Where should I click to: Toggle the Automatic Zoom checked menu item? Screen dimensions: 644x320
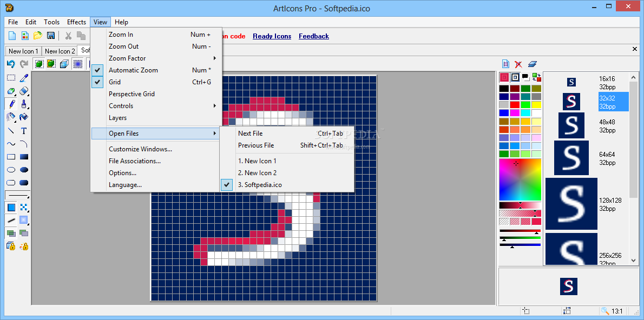point(156,70)
